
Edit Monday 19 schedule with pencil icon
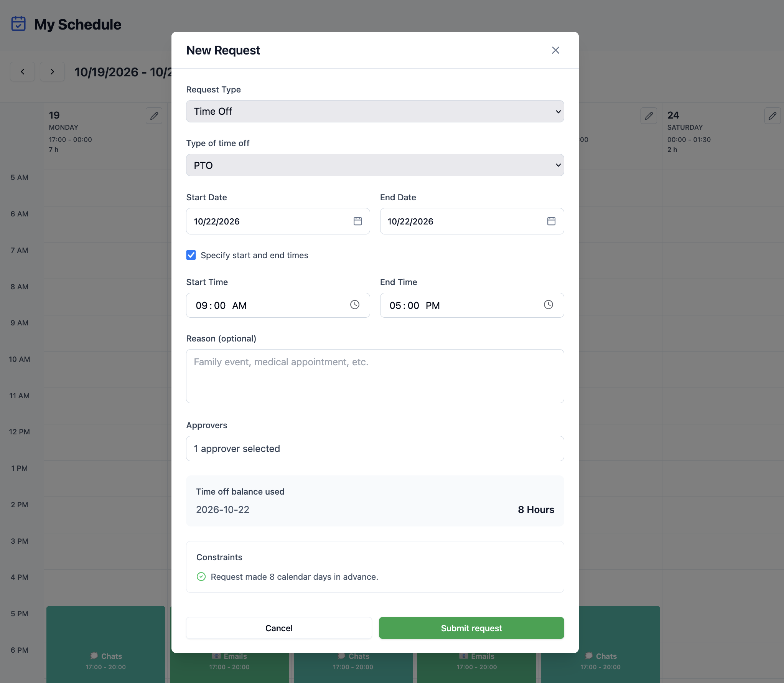pyautogui.click(x=154, y=115)
